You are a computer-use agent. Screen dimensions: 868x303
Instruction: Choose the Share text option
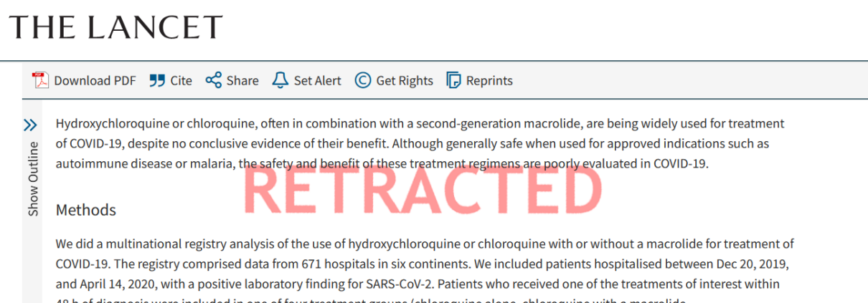coord(242,80)
